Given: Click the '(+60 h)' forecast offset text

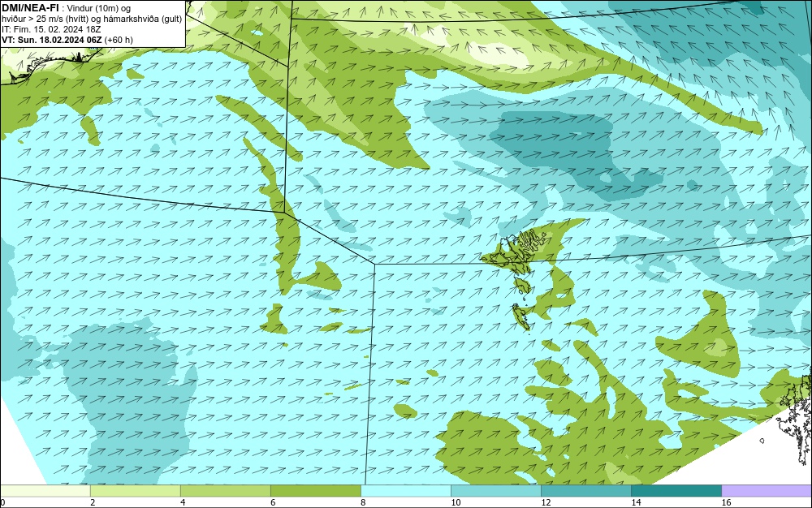Looking at the screenshot, I should coord(119,40).
